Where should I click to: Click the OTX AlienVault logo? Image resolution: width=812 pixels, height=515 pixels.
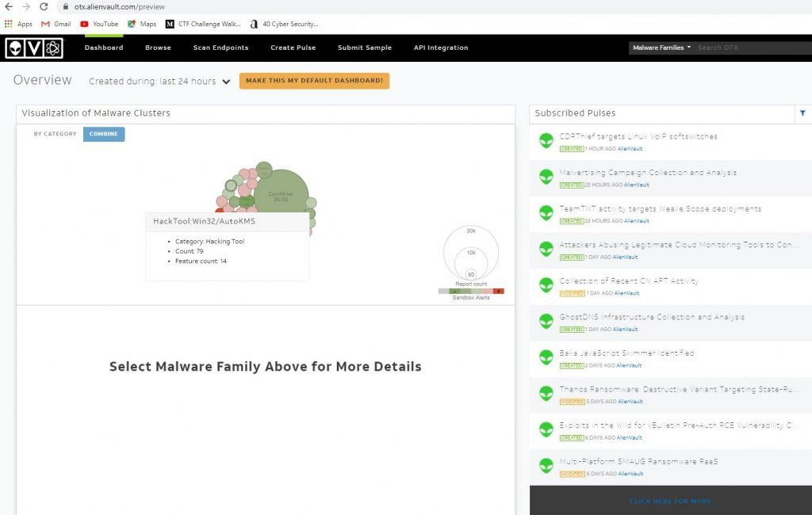[x=34, y=48]
